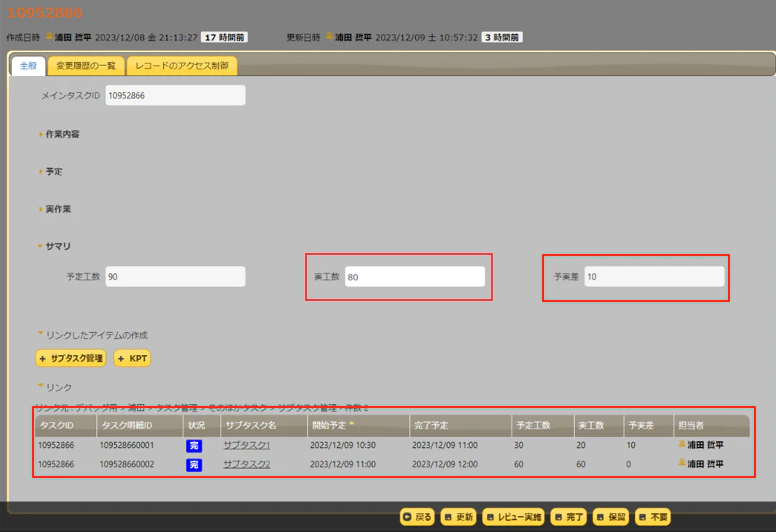Click the 17 時間前 badge
Image resolution: width=776 pixels, height=532 pixels.
point(224,37)
